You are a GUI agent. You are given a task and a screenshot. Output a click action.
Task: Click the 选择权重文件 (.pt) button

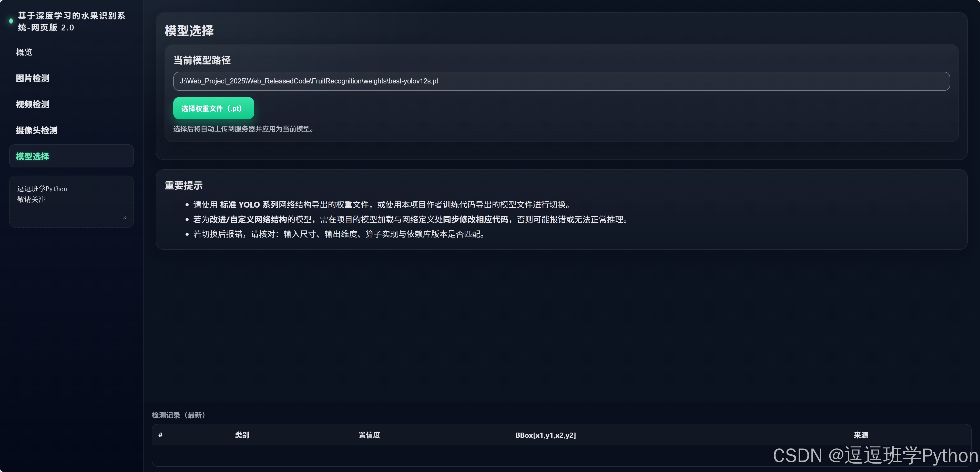click(213, 108)
